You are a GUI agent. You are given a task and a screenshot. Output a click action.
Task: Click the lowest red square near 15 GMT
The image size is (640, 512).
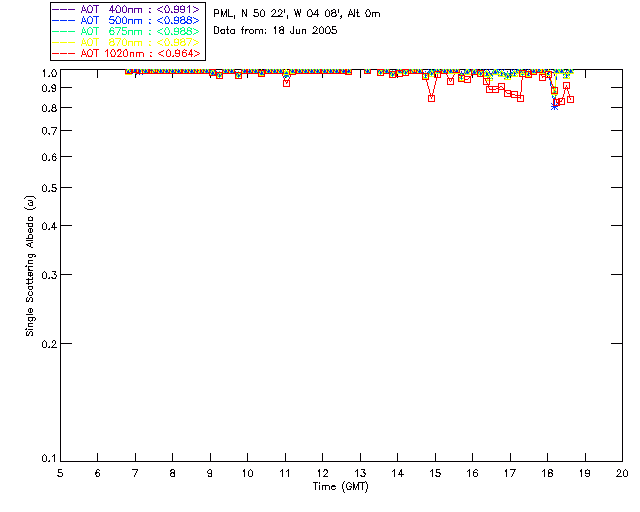(431, 98)
